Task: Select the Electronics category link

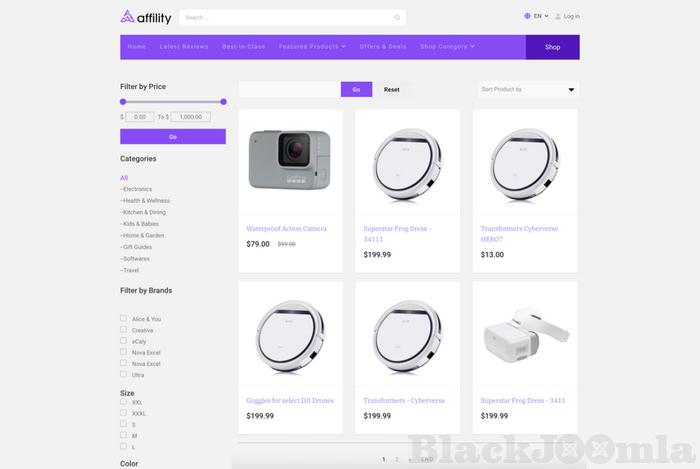Action: pos(136,189)
